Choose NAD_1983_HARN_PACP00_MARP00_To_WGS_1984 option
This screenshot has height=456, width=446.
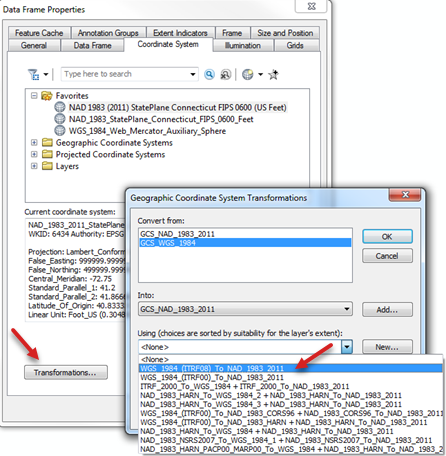click(291, 449)
